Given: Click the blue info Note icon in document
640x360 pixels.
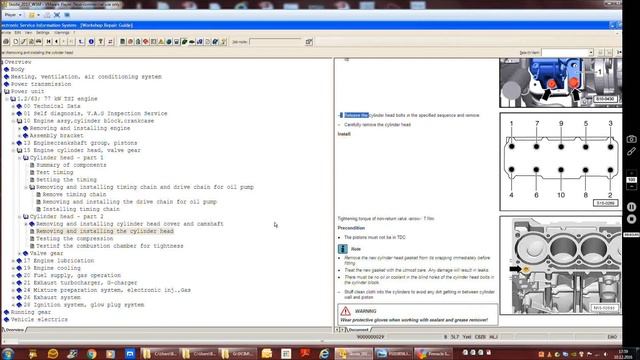Looking at the screenshot, I should tap(342, 249).
